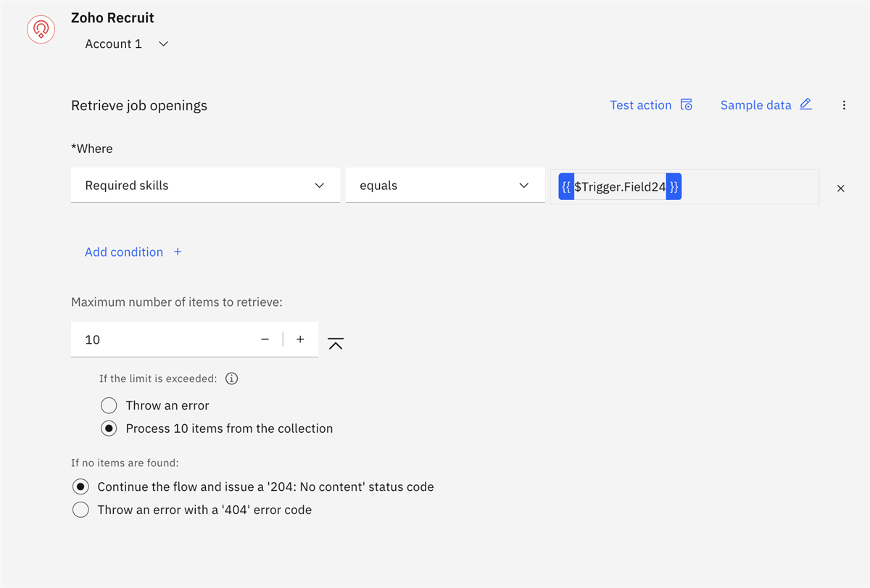
Task: Click the "Maximum number of items to retrieve:" label
Action: [177, 302]
